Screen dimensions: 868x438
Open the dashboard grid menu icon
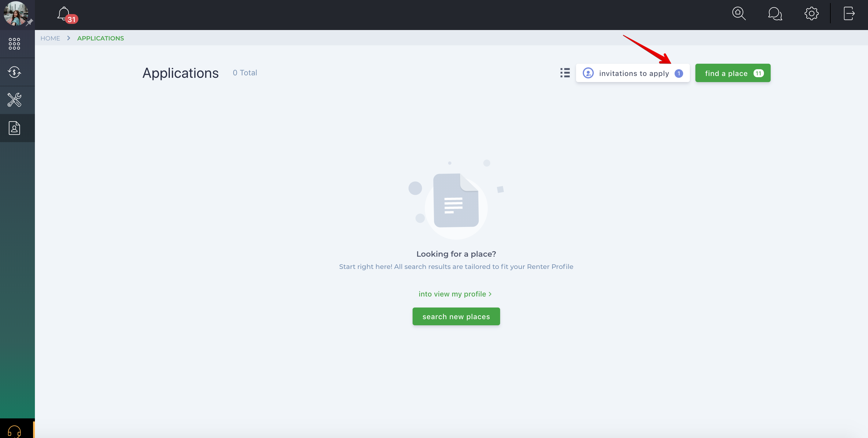14,44
